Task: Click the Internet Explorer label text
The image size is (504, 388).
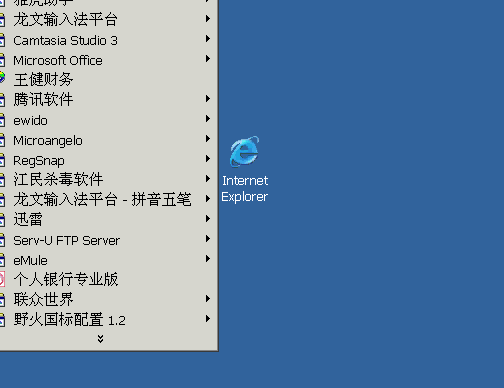Action: (x=245, y=189)
